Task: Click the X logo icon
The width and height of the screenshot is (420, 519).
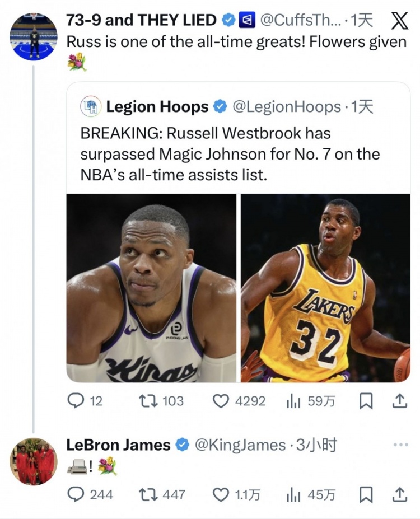Action: (x=398, y=21)
